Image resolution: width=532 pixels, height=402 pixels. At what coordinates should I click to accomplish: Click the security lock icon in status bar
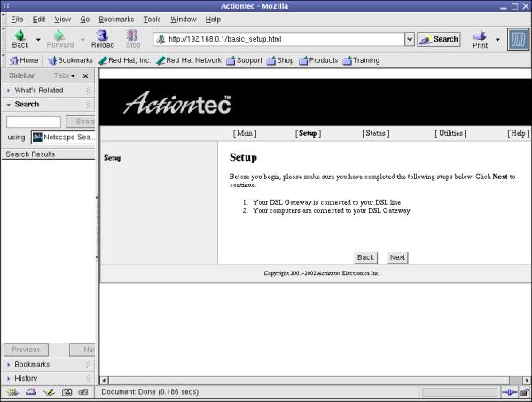point(525,392)
